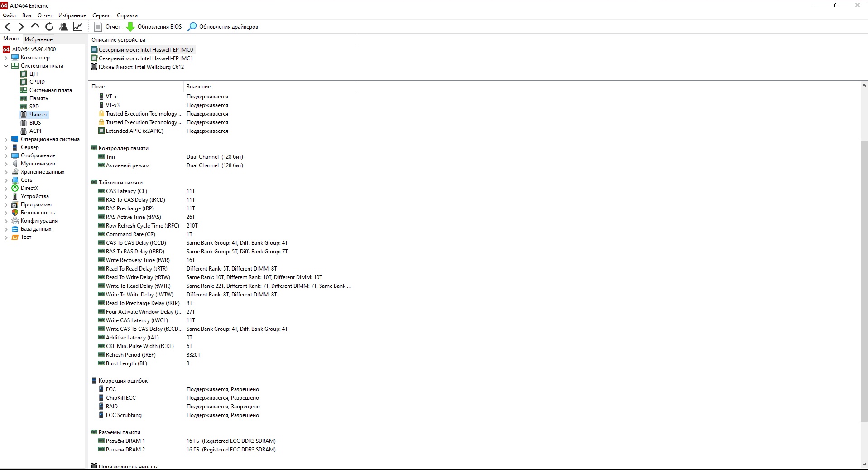Go up one level with Up arrow
The height and width of the screenshot is (470, 868).
[x=35, y=27]
